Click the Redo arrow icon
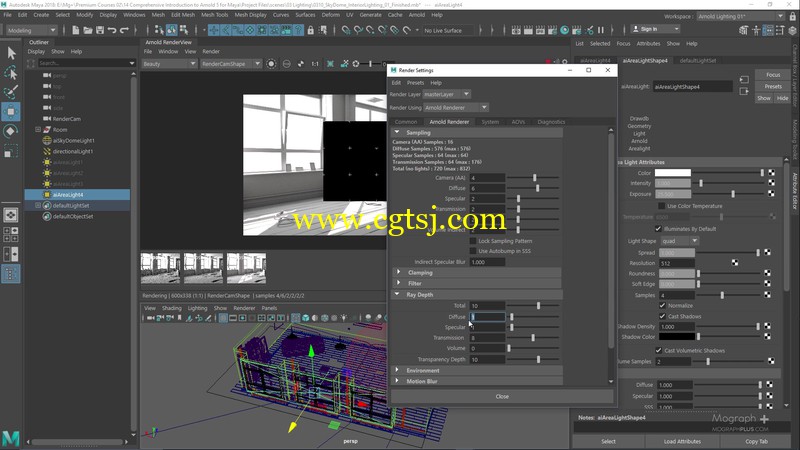 tap(124, 31)
